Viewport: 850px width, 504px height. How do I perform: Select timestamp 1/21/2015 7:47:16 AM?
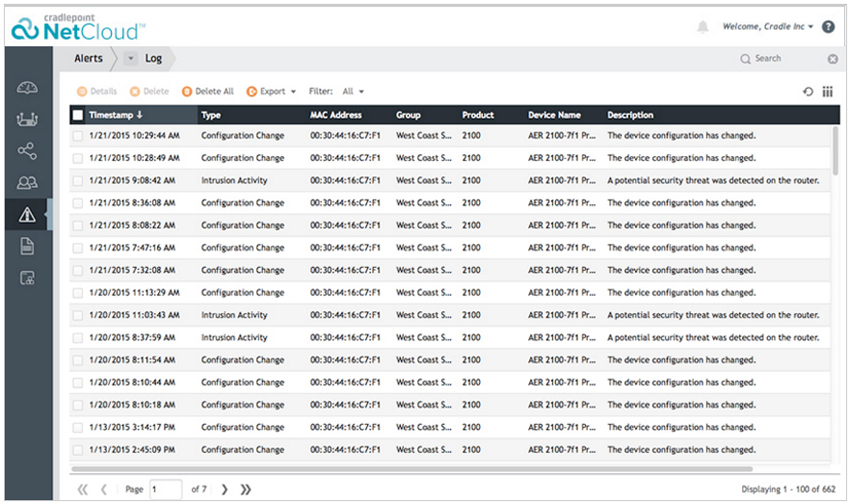point(132,248)
